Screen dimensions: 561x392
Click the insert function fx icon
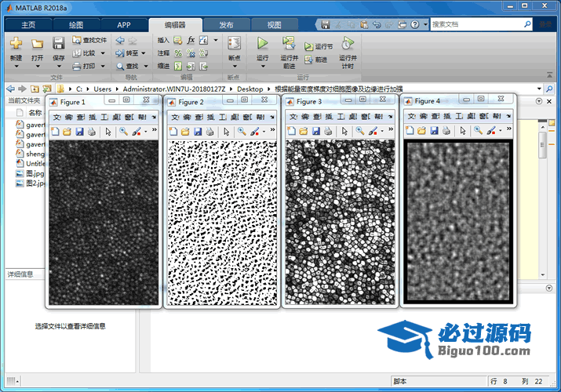coord(191,39)
